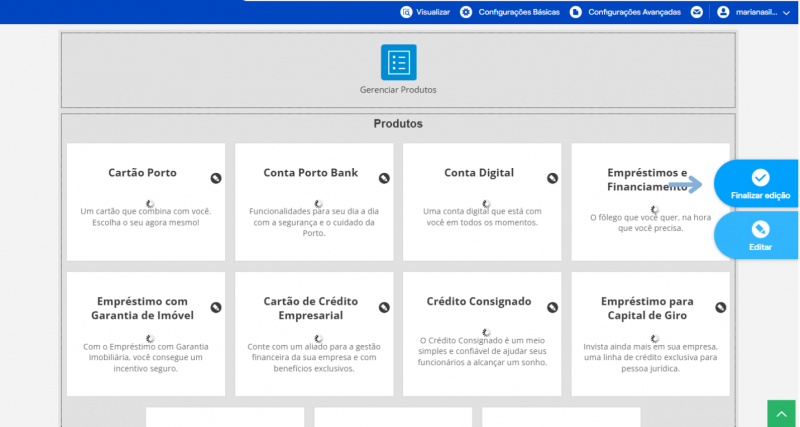
Task: Select the Empréstimos e Financiamento title
Action: (647, 180)
